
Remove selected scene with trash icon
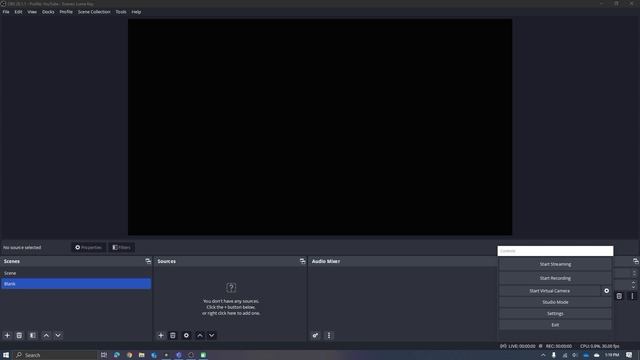pos(19,335)
